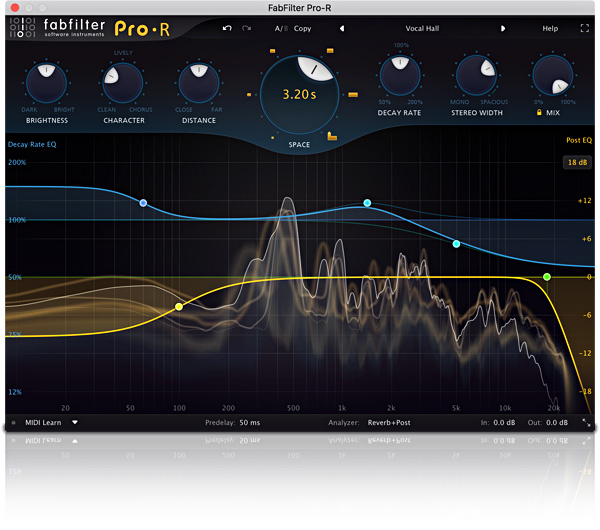The height and width of the screenshot is (530, 600).
Task: Select the room icon at upper right of Space knob
Action: pos(330,51)
